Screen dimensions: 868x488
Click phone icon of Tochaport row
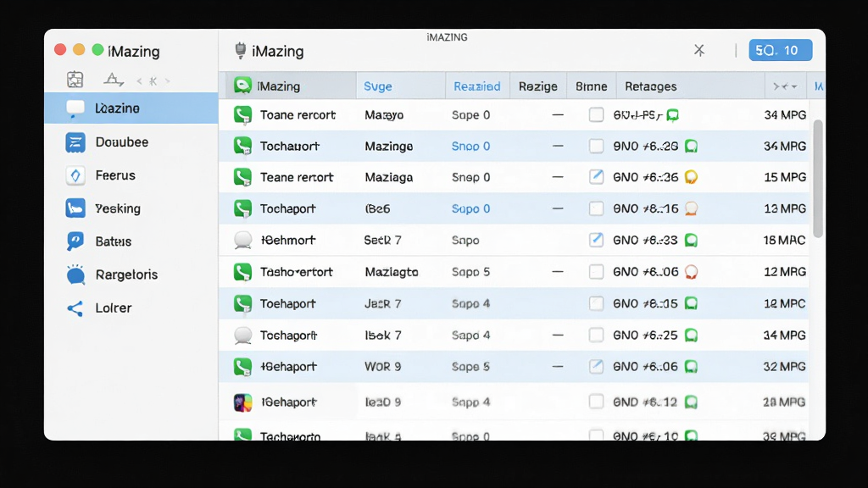tap(242, 208)
